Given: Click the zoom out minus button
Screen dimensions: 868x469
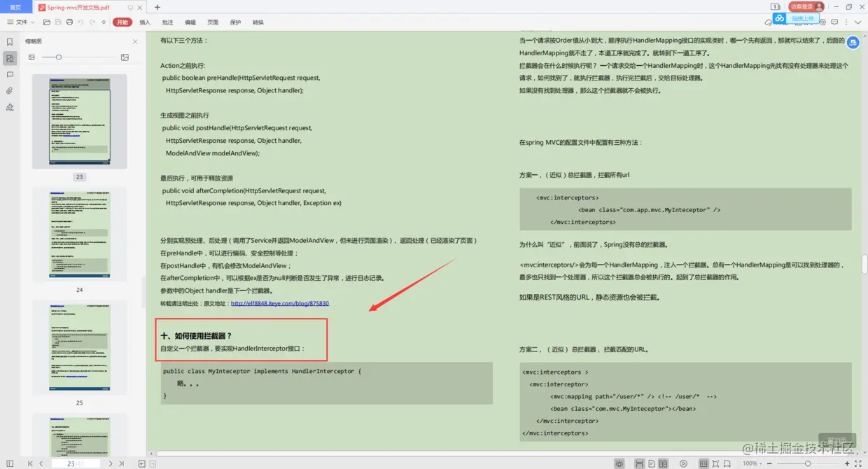Looking at the screenshot, I should tap(769, 463).
